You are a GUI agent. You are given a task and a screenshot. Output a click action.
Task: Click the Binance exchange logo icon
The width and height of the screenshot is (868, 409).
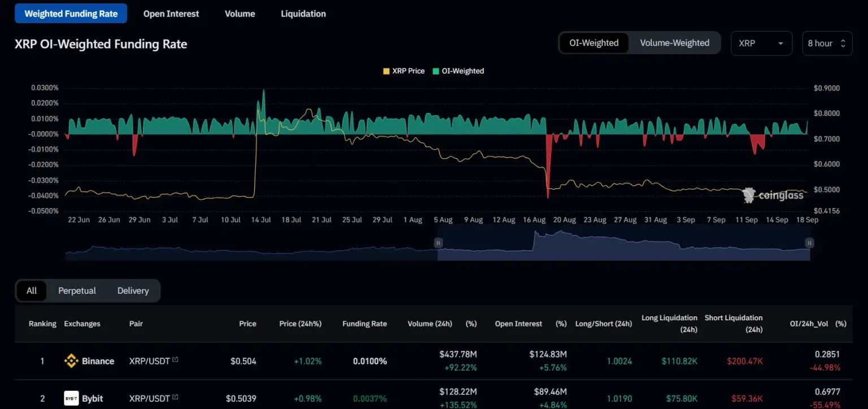(71, 361)
